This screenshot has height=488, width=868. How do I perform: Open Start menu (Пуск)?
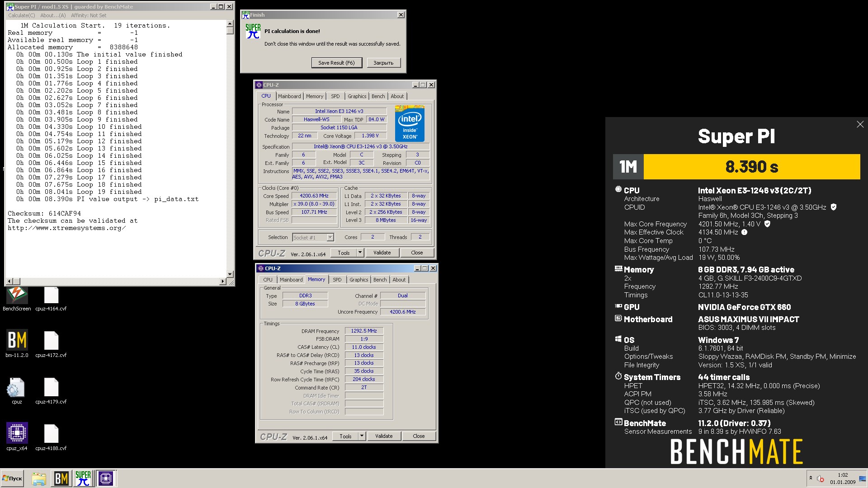tap(13, 479)
